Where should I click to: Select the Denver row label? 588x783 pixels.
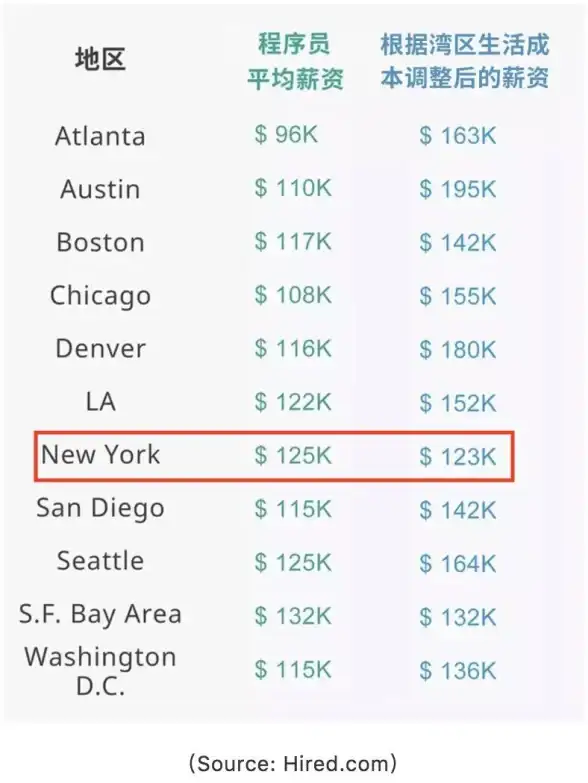pos(100,349)
